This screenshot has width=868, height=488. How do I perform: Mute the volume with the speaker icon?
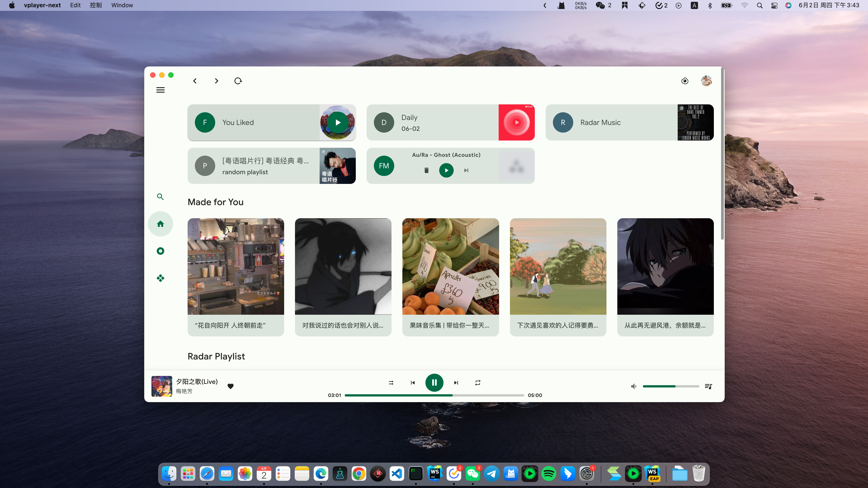click(633, 386)
